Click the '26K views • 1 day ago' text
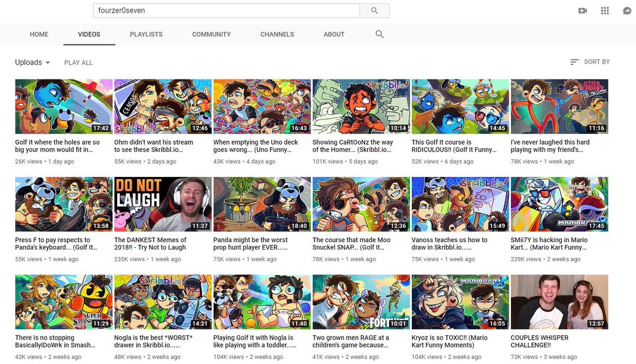 tap(45, 162)
